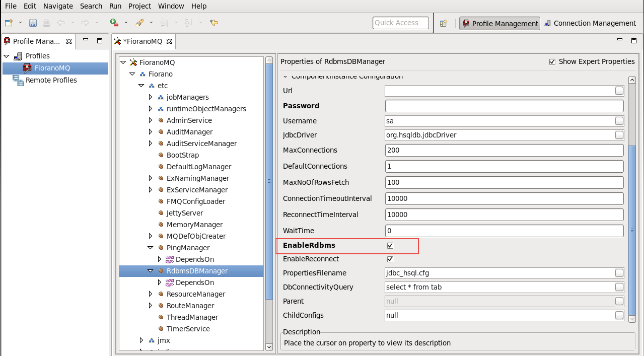Image resolution: width=644 pixels, height=356 pixels.
Task: Uncheck the EnableReconnect checkbox
Action: tap(390, 259)
